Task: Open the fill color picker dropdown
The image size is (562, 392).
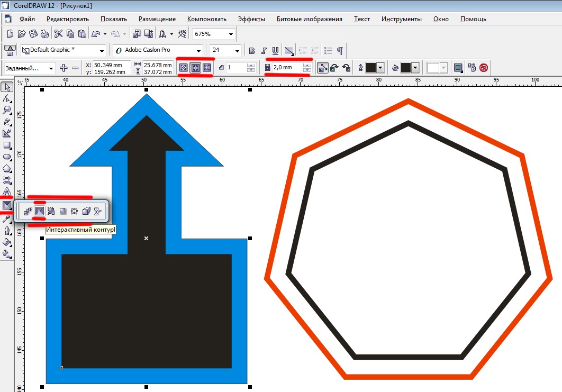Action: tap(415, 67)
